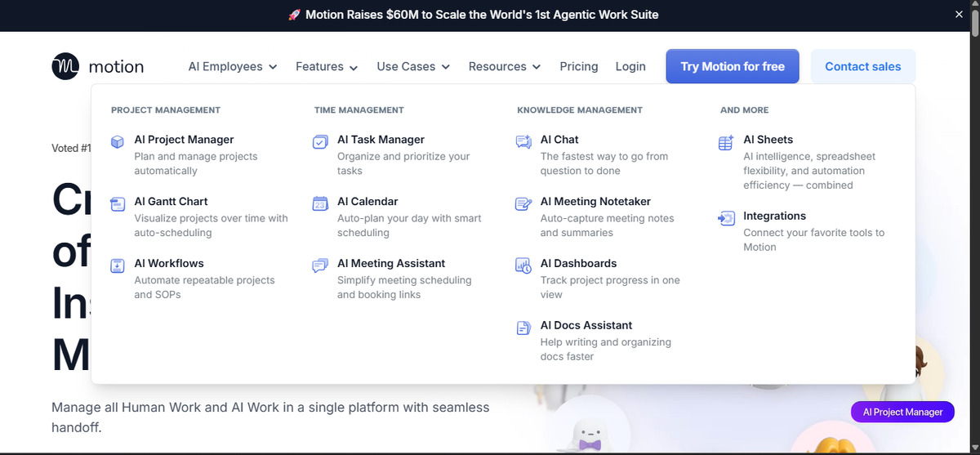Expand the Resources menu
980x455 pixels.
pos(505,67)
